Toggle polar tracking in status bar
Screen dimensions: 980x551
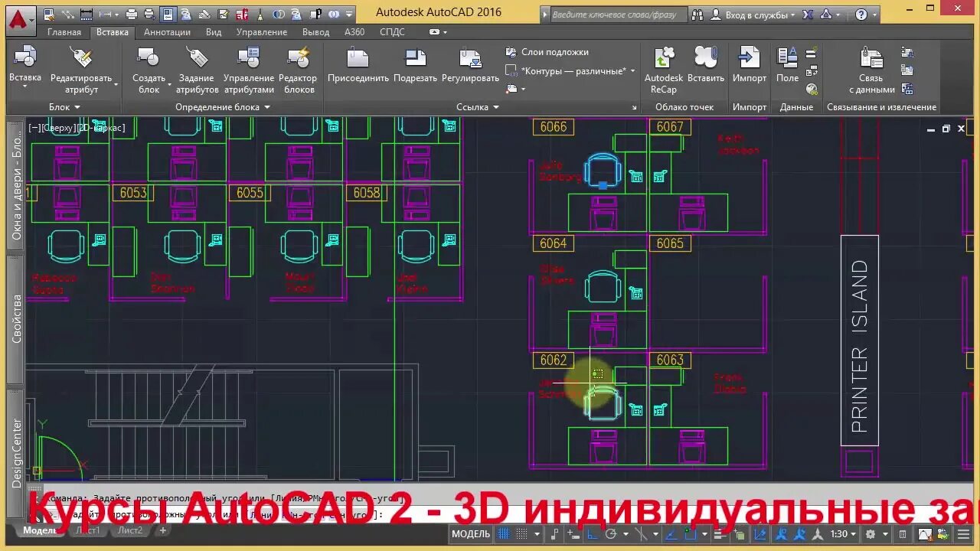pyautogui.click(x=611, y=534)
